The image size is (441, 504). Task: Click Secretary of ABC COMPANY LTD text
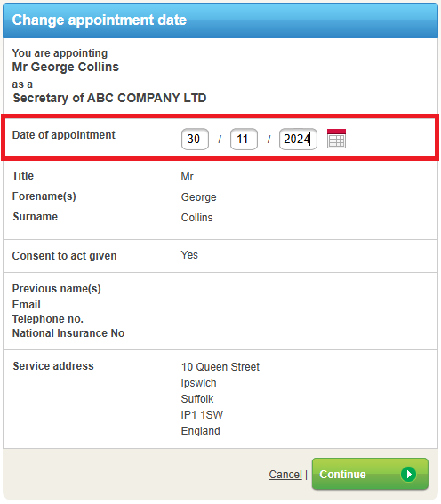click(x=109, y=98)
